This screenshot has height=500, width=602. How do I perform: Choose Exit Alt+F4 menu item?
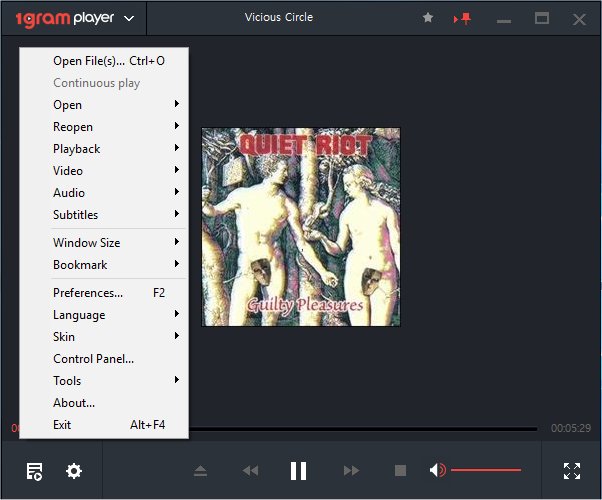coord(104,425)
